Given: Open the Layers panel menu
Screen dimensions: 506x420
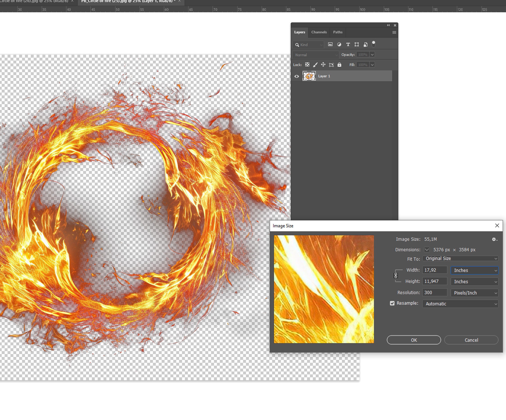Looking at the screenshot, I should coord(394,32).
